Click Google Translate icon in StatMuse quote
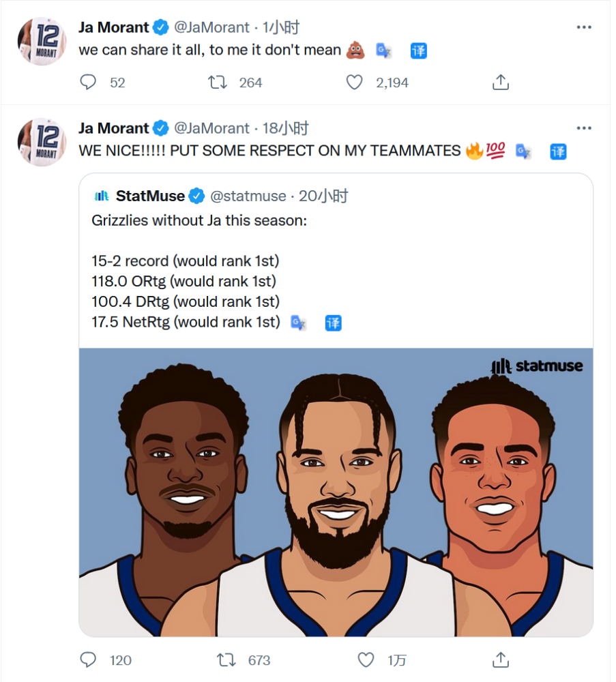Image resolution: width=616 pixels, height=682 pixels. [x=298, y=323]
